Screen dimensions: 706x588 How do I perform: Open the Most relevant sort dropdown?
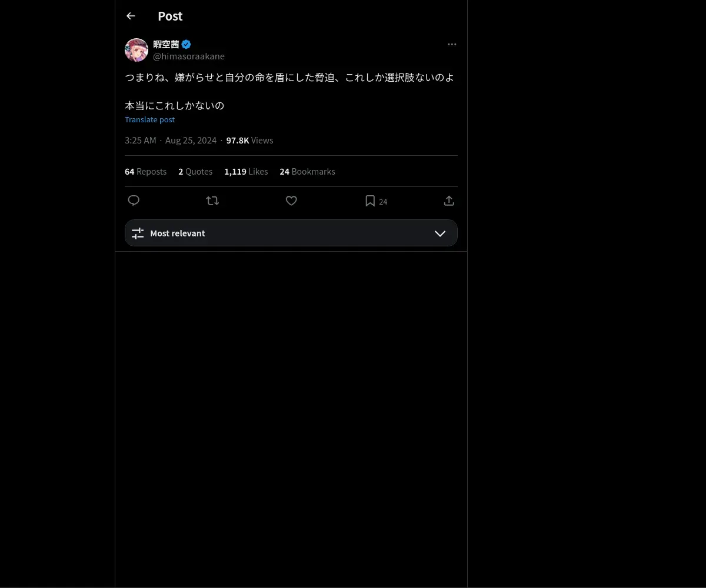[x=291, y=233]
